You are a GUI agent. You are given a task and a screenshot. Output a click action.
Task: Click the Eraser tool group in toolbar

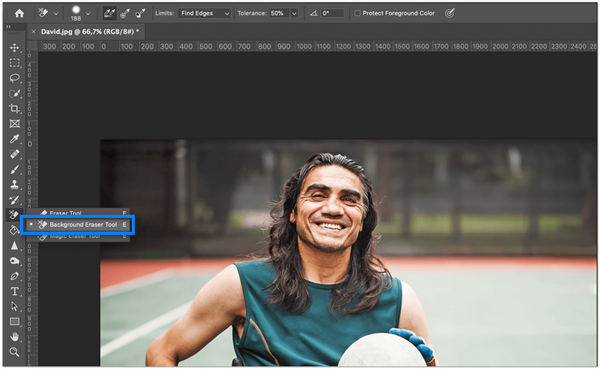pos(14,215)
